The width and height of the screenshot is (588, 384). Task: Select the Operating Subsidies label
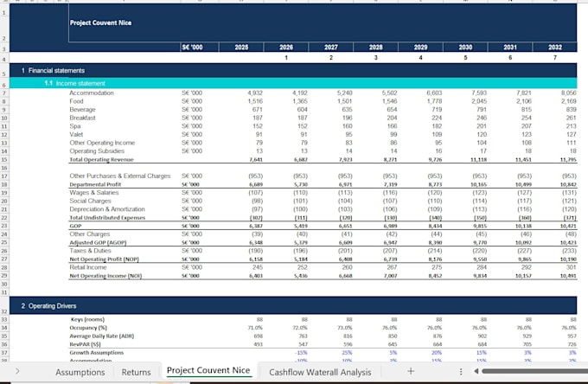tap(97, 151)
